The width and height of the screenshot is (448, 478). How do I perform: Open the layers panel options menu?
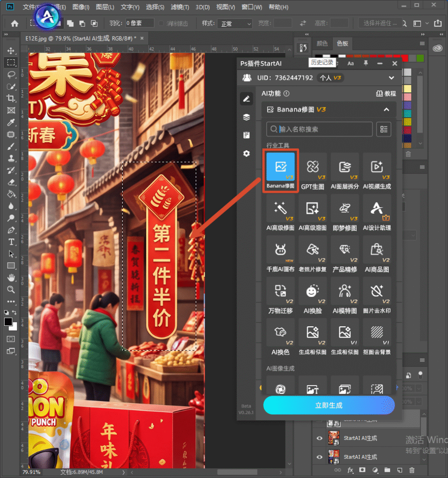click(x=422, y=360)
